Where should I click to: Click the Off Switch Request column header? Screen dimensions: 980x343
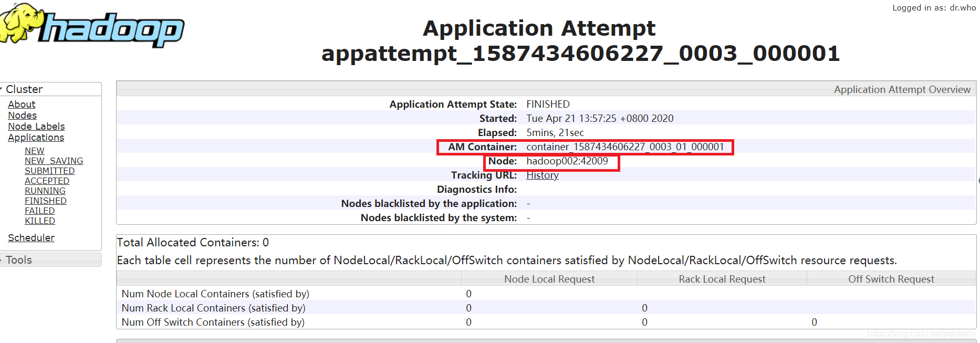pos(891,279)
